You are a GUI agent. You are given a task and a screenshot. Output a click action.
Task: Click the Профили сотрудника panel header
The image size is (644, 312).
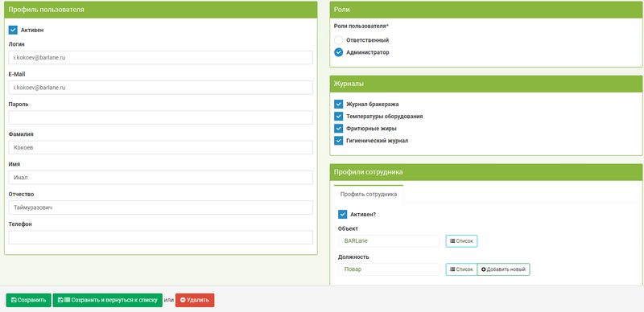(486, 172)
